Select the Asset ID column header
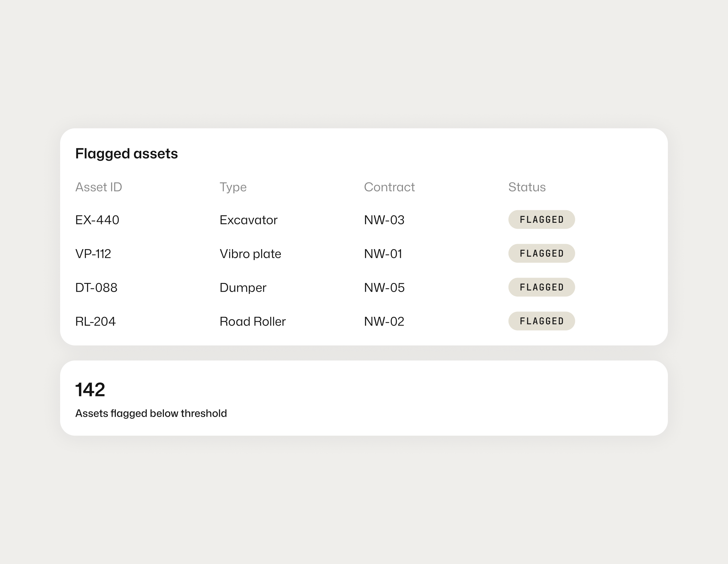The height and width of the screenshot is (564, 728). click(99, 187)
